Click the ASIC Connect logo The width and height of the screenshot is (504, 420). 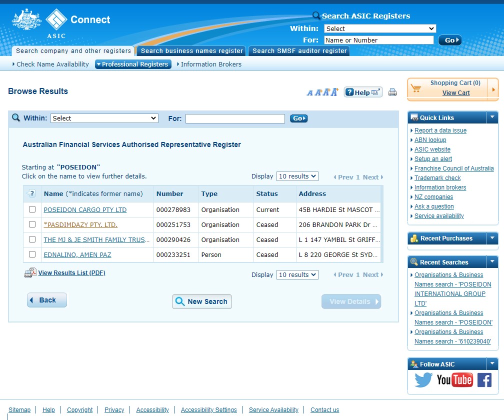tap(61, 23)
